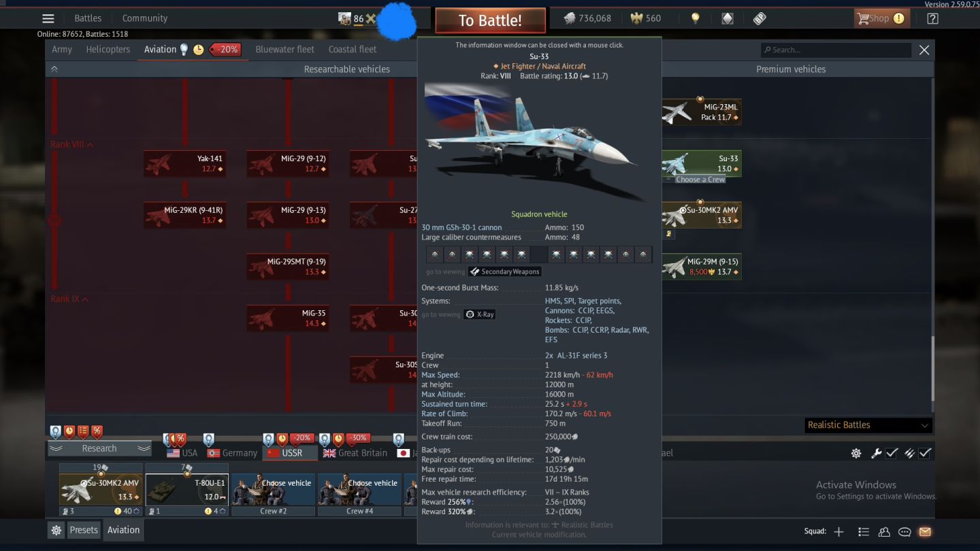Select the Great Britain nation tab
The image size is (980, 551).
[x=355, y=453]
